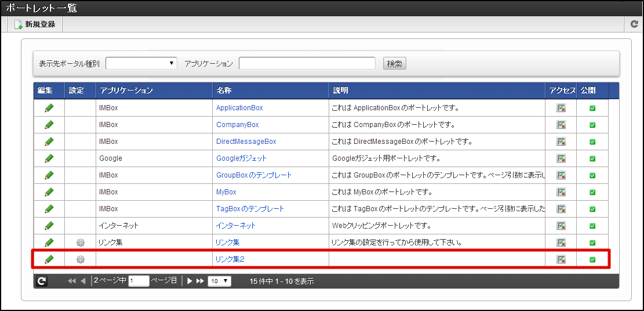Click pencil icon for GroupBoxのテンプレート row
Viewport: 644px width, 311px height.
tap(49, 175)
